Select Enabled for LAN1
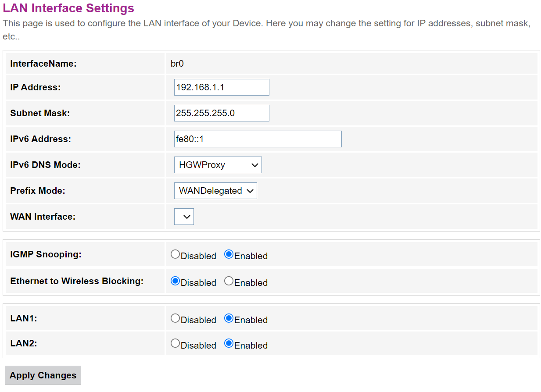Image resolution: width=541 pixels, height=392 pixels. pyautogui.click(x=229, y=319)
